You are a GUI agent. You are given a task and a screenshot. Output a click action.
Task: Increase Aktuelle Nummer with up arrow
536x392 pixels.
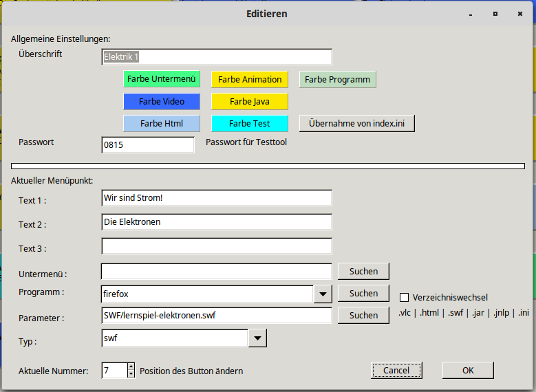131,367
